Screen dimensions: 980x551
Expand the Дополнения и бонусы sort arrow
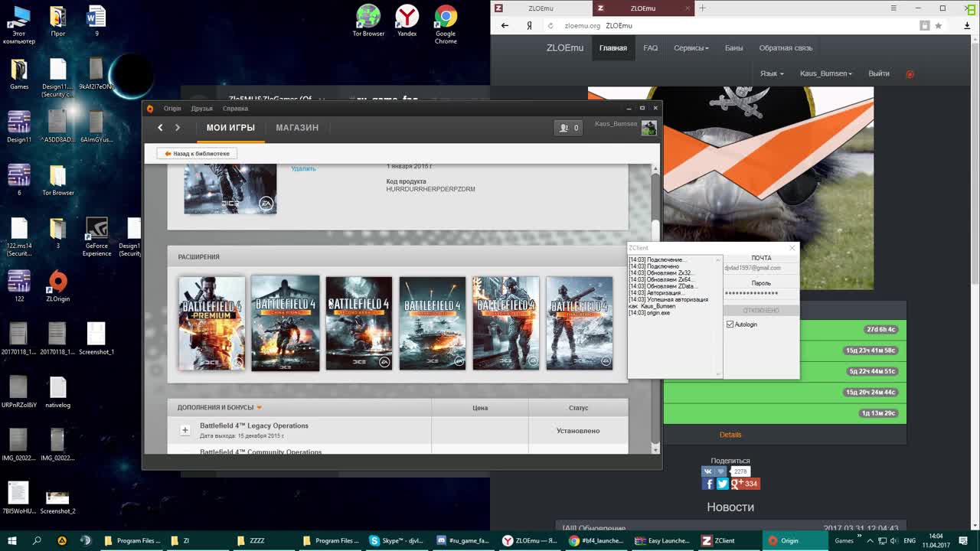(260, 408)
